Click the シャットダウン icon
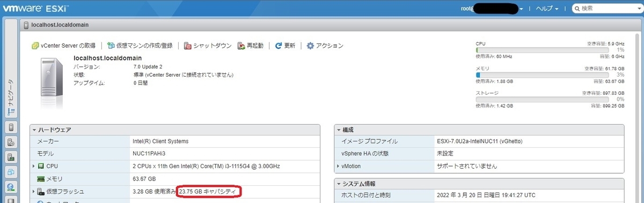The image size is (644, 203). (188, 46)
